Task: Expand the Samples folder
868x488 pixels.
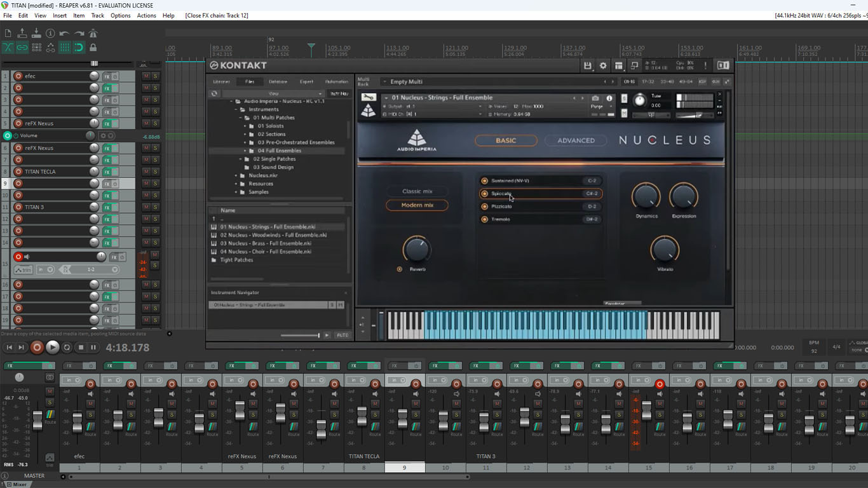Action: click(236, 192)
